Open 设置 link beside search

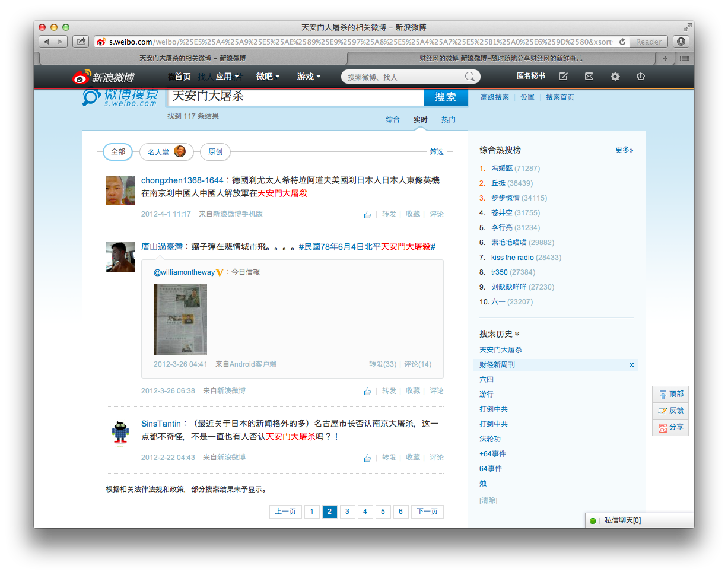point(527,97)
